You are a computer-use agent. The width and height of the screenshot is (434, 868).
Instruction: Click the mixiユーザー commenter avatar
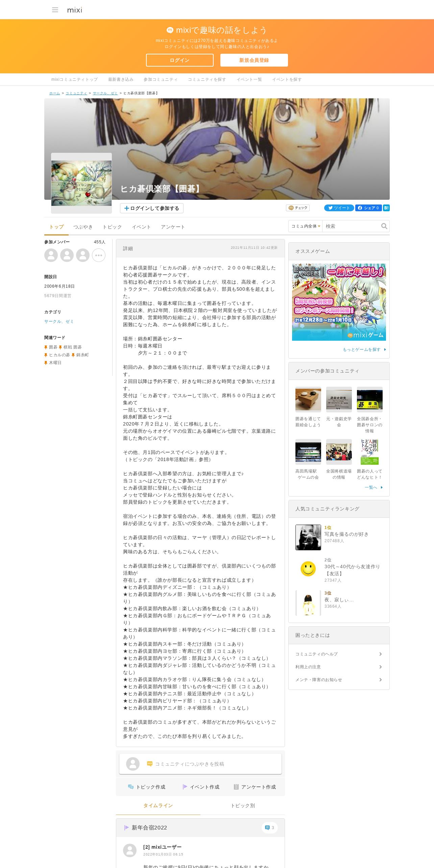point(130,850)
